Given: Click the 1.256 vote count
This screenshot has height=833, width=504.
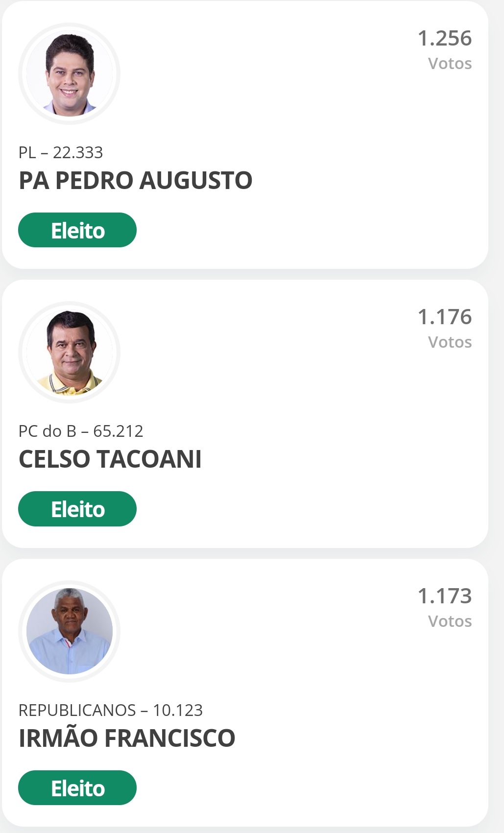Looking at the screenshot, I should tap(444, 38).
